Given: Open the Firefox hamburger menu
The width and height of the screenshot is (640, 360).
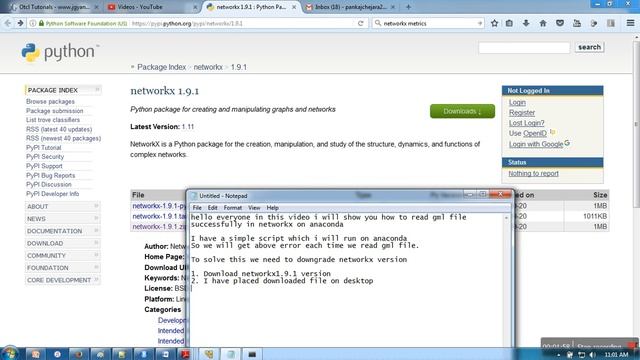Looking at the screenshot, I should click(x=631, y=23).
